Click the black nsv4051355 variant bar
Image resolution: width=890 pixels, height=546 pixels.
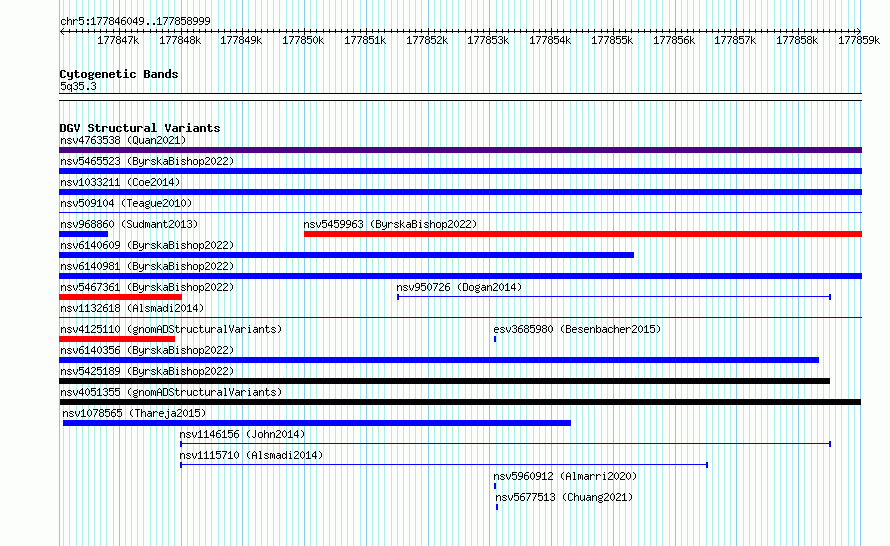(460, 402)
